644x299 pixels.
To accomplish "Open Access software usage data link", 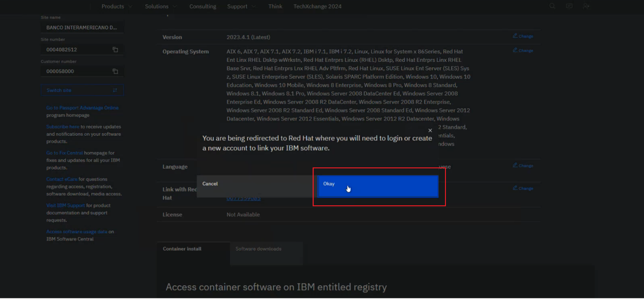I will point(77,231).
